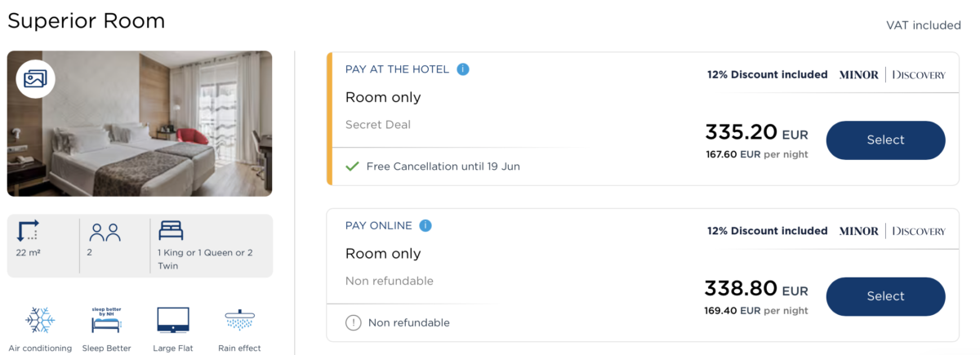Viewport: 980px width, 355px height.
Task: Click the Non refundable warning icon
Action: click(x=353, y=322)
